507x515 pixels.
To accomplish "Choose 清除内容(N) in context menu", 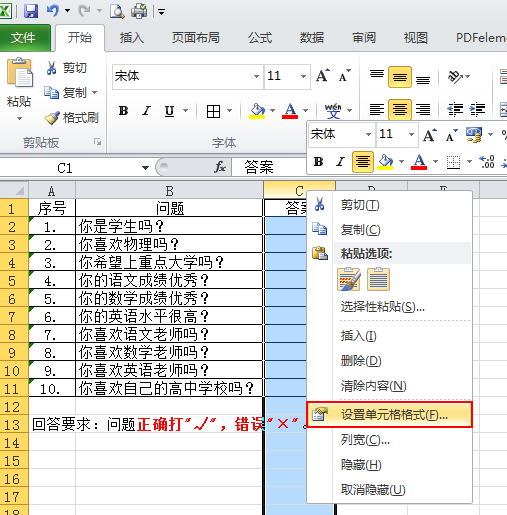I will (x=389, y=386).
